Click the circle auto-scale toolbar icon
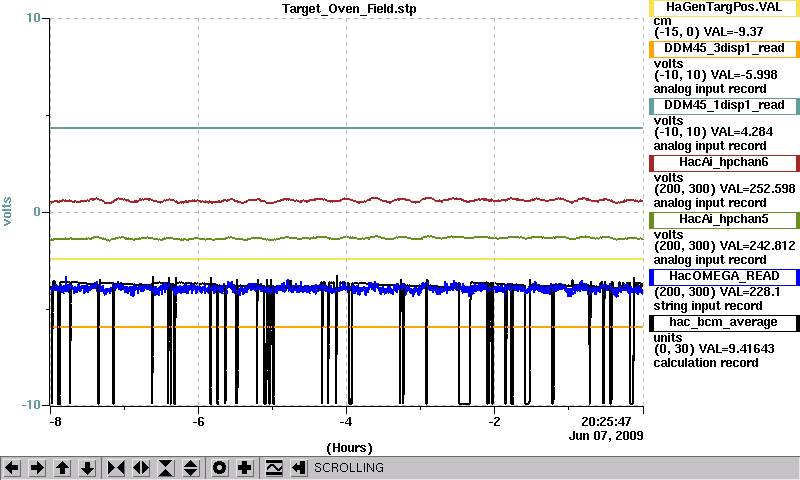 (220, 468)
